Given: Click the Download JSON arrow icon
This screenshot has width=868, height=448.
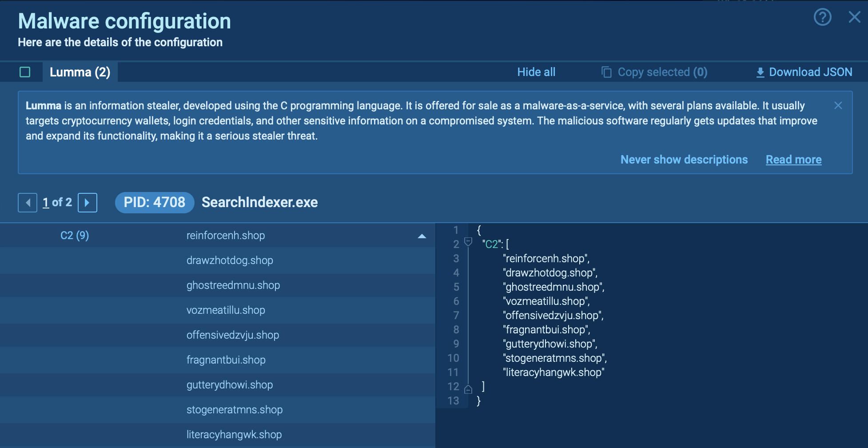Looking at the screenshot, I should [760, 72].
